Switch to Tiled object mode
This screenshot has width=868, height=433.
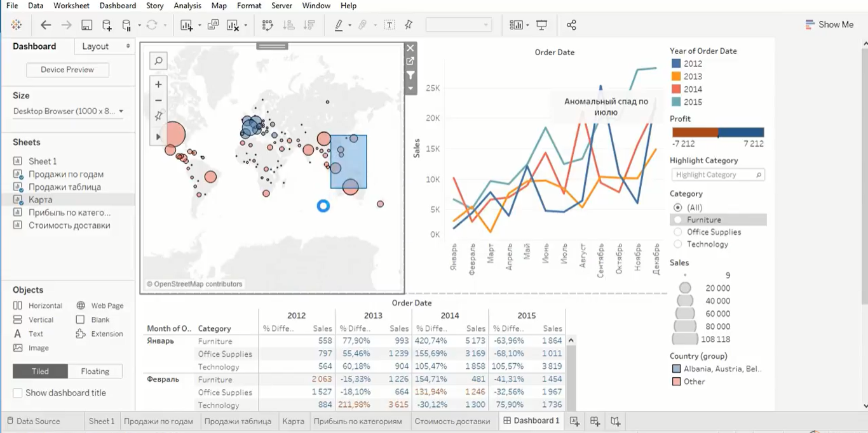pos(40,371)
